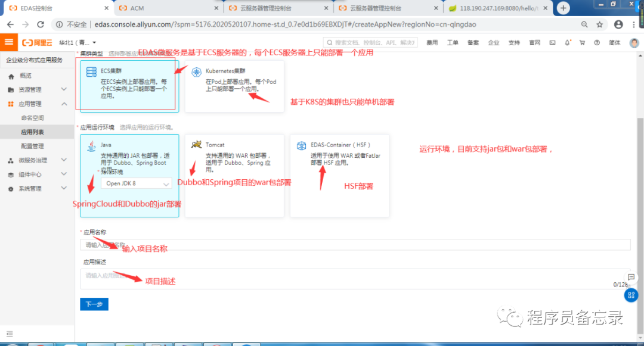Screen dimensions: 644x346
Task: Open the 企业 menu
Action: (493, 43)
